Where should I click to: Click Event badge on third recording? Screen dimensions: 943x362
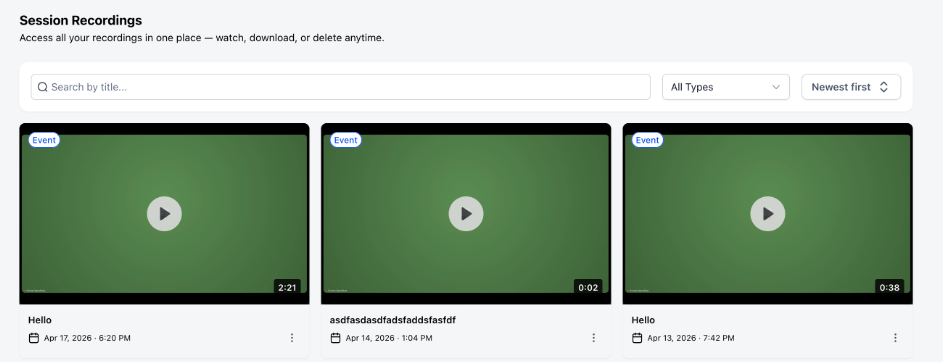click(x=648, y=140)
